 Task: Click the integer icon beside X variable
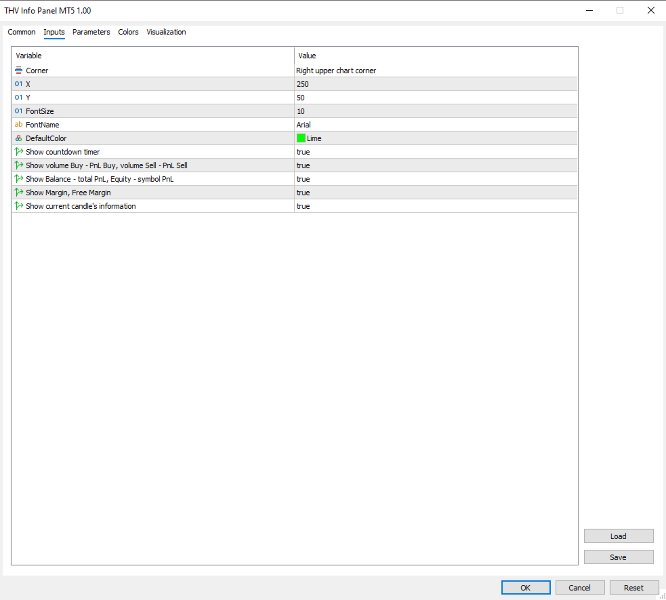tap(18, 84)
